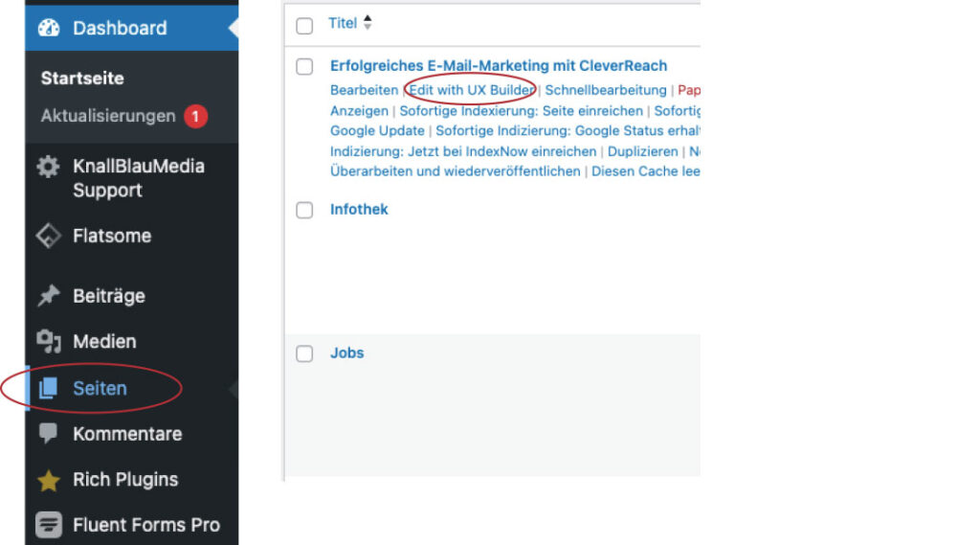Click the red updates count badge
Image resolution: width=980 pixels, height=545 pixels.
pyautogui.click(x=195, y=116)
